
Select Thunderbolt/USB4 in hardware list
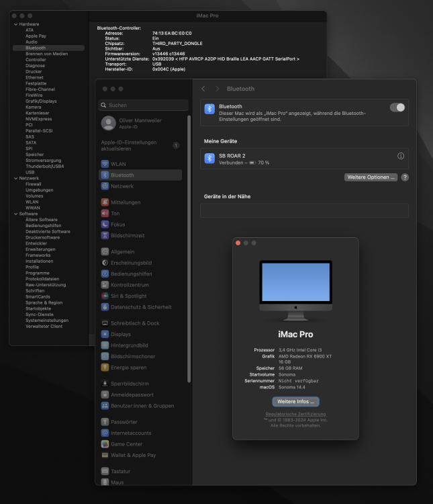pos(45,167)
